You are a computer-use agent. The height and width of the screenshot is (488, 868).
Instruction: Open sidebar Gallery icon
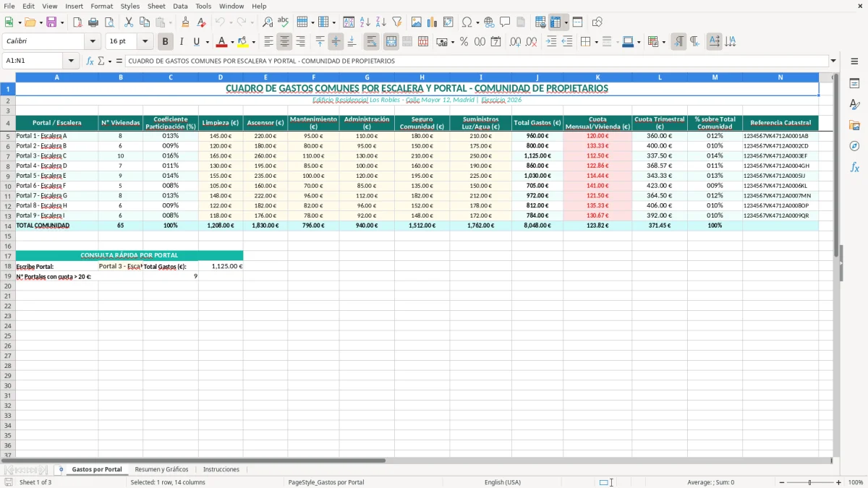(854, 125)
